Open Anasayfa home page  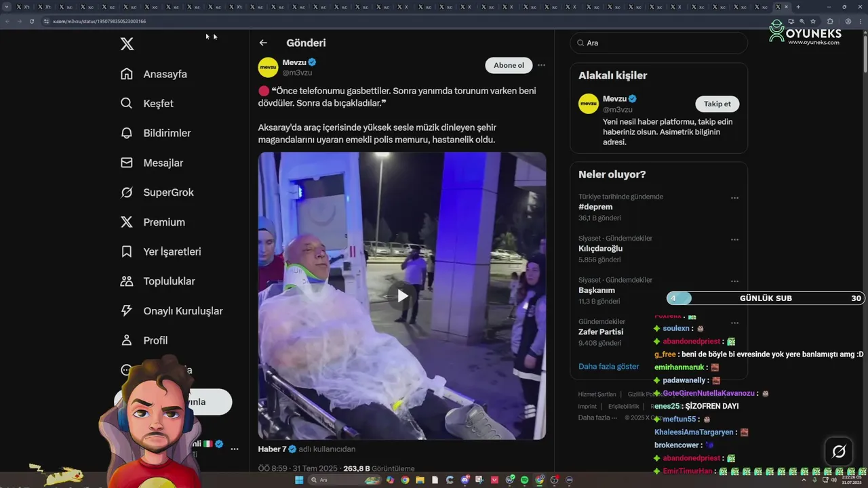[x=153, y=74]
